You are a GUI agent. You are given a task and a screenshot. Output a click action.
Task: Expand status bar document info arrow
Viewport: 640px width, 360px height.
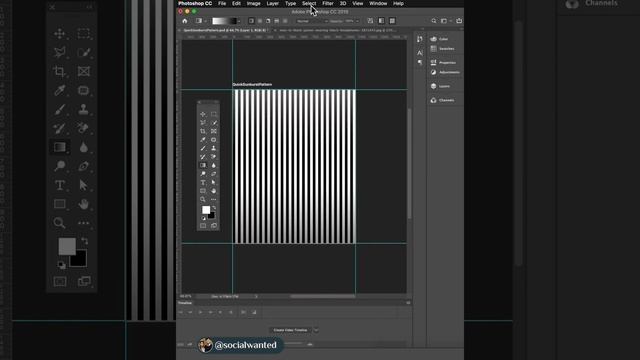tap(256, 296)
